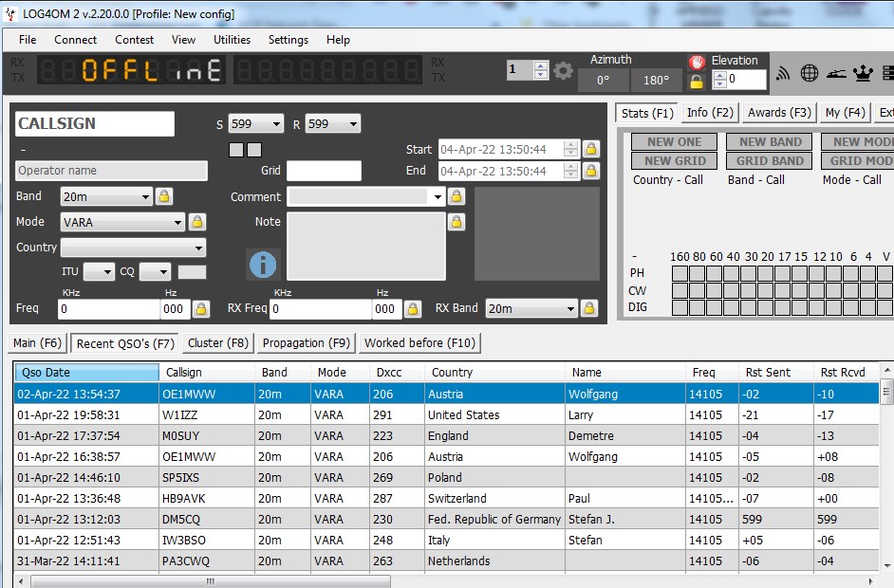Viewport: 894px width, 588px height.
Task: Increase the radio number spinner
Action: tap(541, 66)
